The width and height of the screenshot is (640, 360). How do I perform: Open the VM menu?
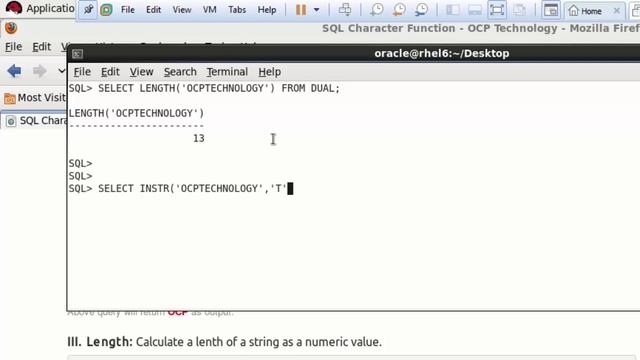click(x=209, y=10)
